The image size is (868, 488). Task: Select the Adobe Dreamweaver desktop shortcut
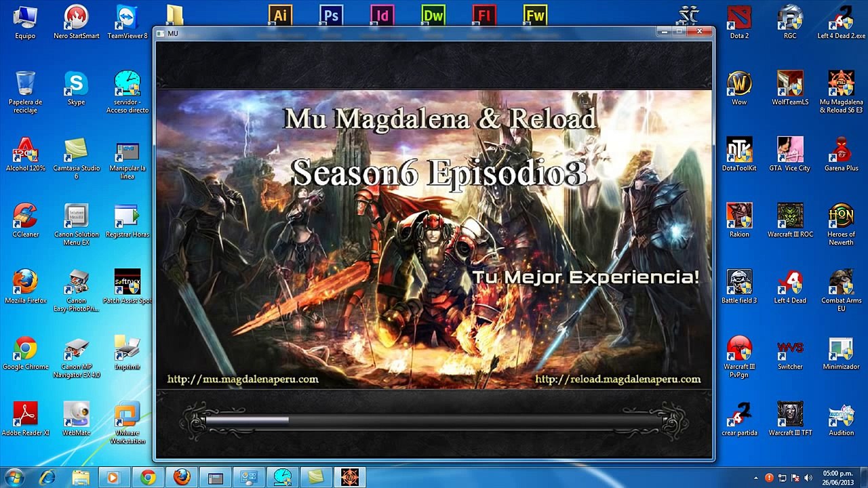pos(433,15)
